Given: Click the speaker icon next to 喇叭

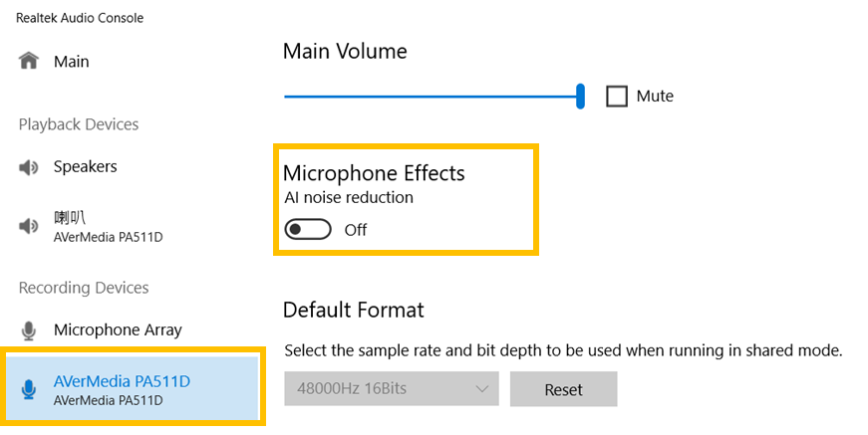Looking at the screenshot, I should [29, 226].
